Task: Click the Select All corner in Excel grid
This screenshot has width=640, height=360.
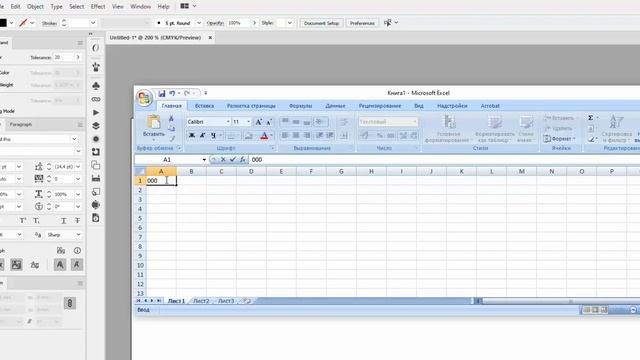Action: click(x=140, y=171)
